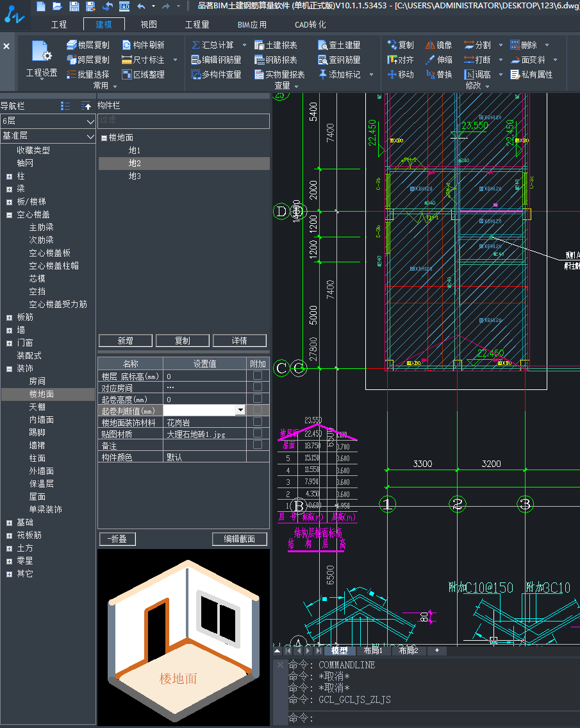Select the 跨层复制 cross-floor copy tool
The width and height of the screenshot is (580, 728).
[x=88, y=60]
